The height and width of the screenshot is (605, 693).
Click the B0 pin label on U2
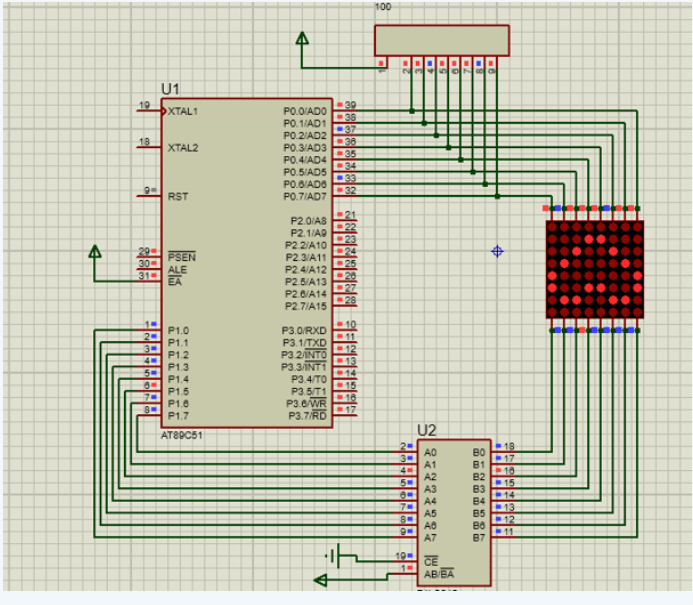(479, 453)
